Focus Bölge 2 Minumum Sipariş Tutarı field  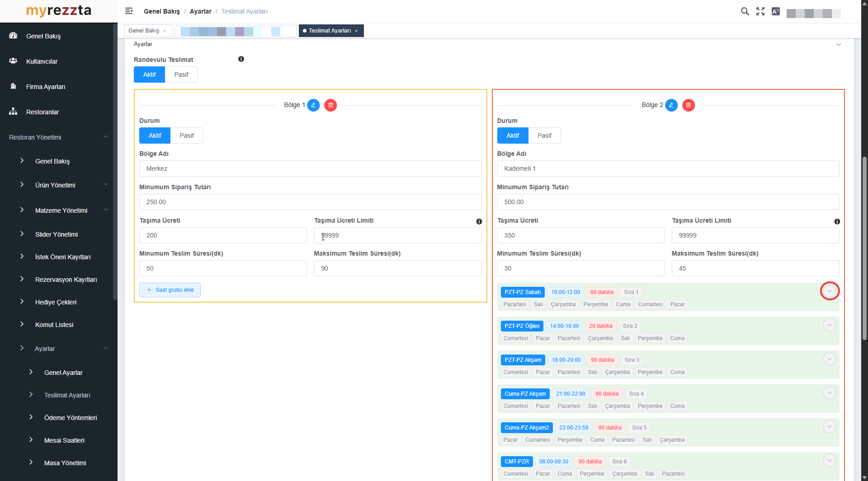[668, 202]
